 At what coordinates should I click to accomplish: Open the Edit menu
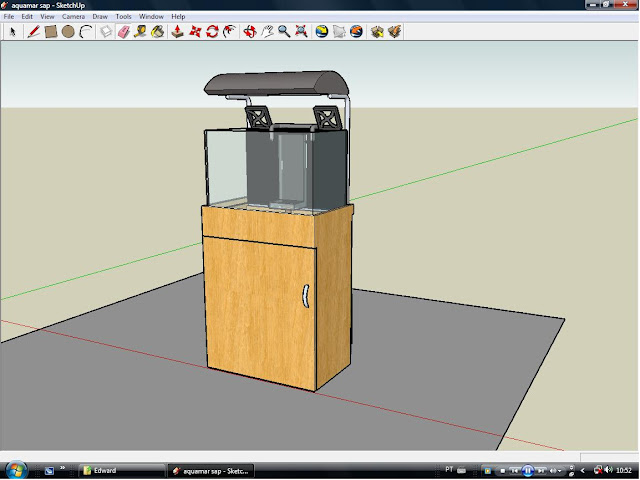27,17
